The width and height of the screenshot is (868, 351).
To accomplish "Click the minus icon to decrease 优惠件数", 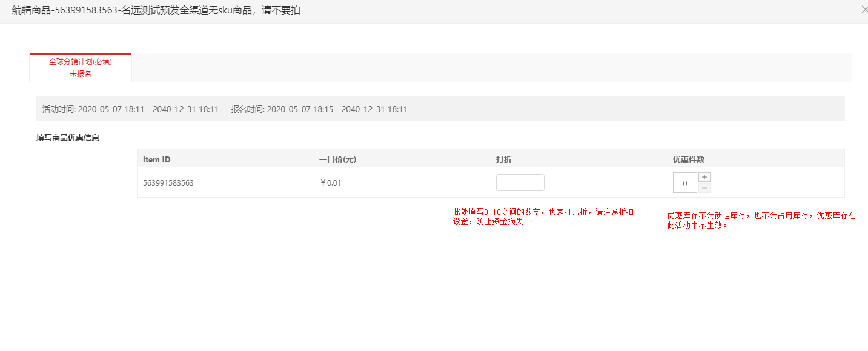I will pyautogui.click(x=704, y=188).
